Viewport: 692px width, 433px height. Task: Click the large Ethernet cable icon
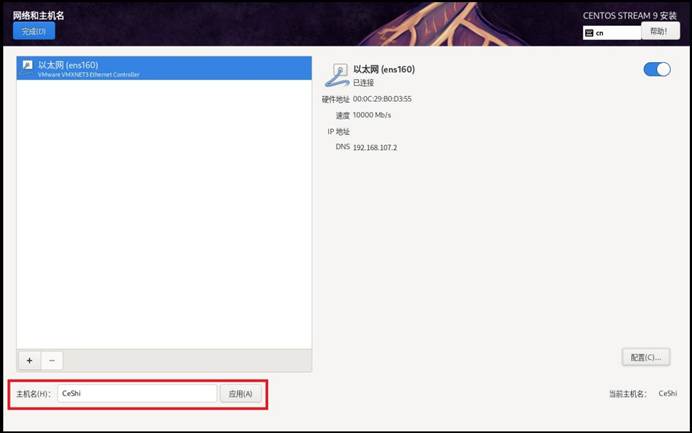[337, 75]
